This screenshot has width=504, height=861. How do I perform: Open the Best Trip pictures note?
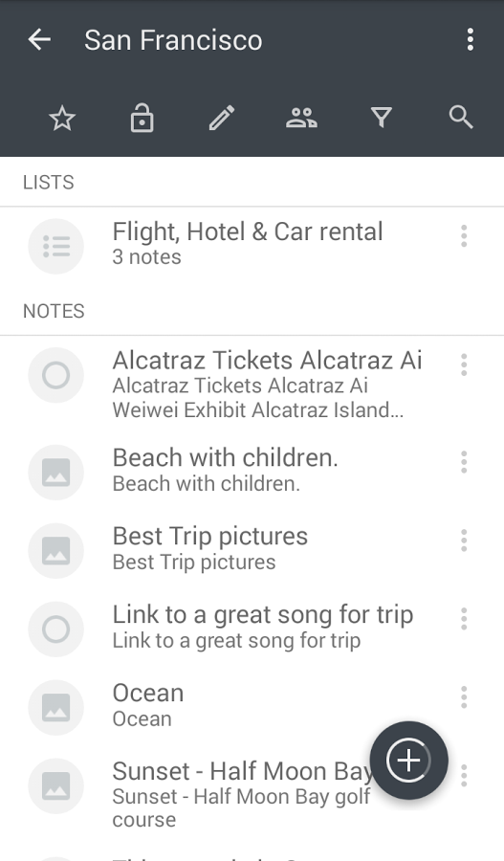pyautogui.click(x=252, y=550)
